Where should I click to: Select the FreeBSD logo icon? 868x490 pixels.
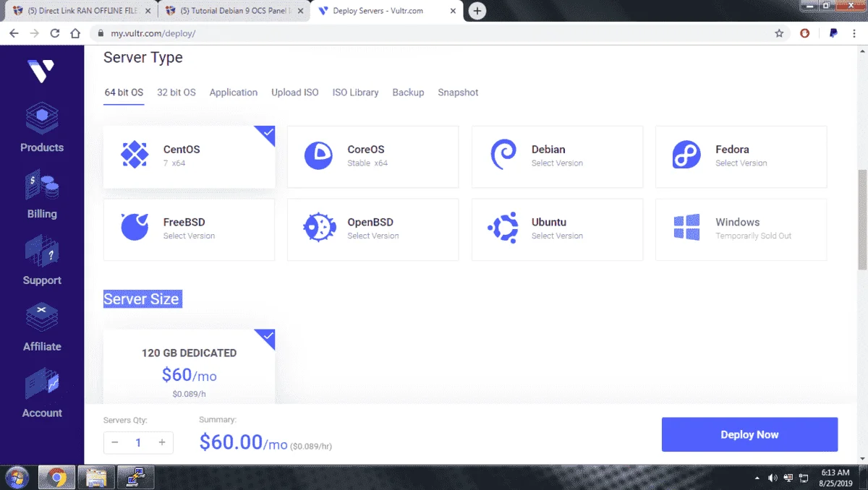(135, 228)
